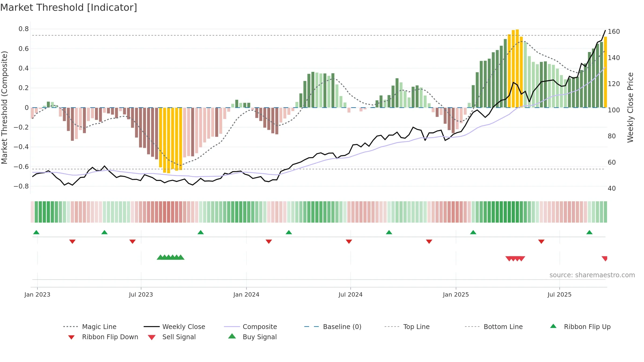Click the Sell Signal cluster near Apr 2025
644x362 pixels.
coord(515,258)
